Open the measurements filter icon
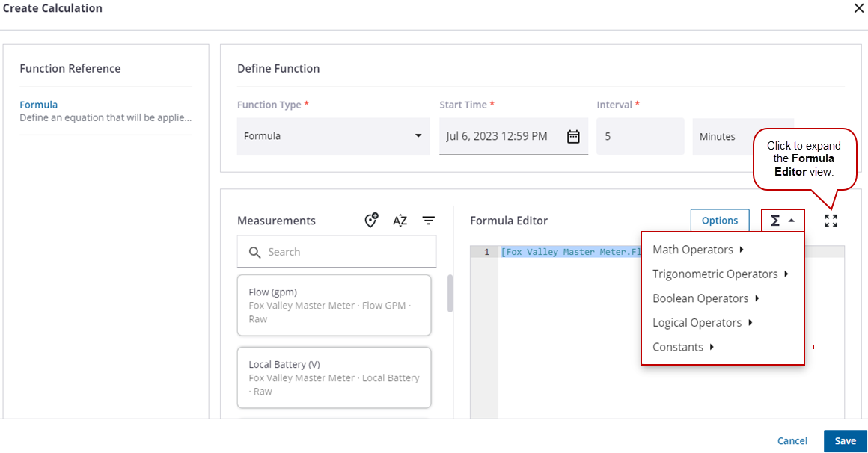Viewport: 868px width, 453px height. [x=428, y=221]
